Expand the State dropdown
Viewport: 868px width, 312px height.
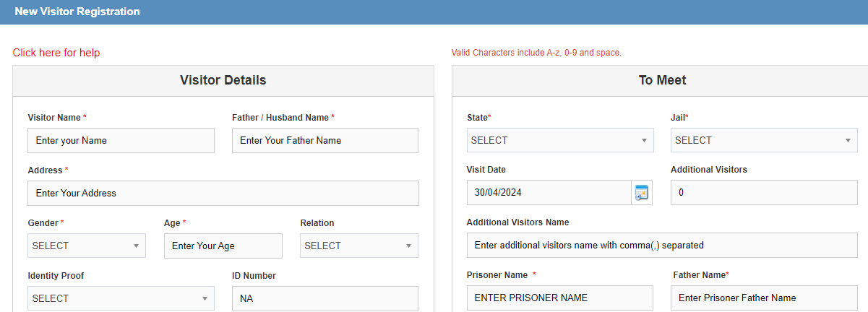pyautogui.click(x=560, y=140)
